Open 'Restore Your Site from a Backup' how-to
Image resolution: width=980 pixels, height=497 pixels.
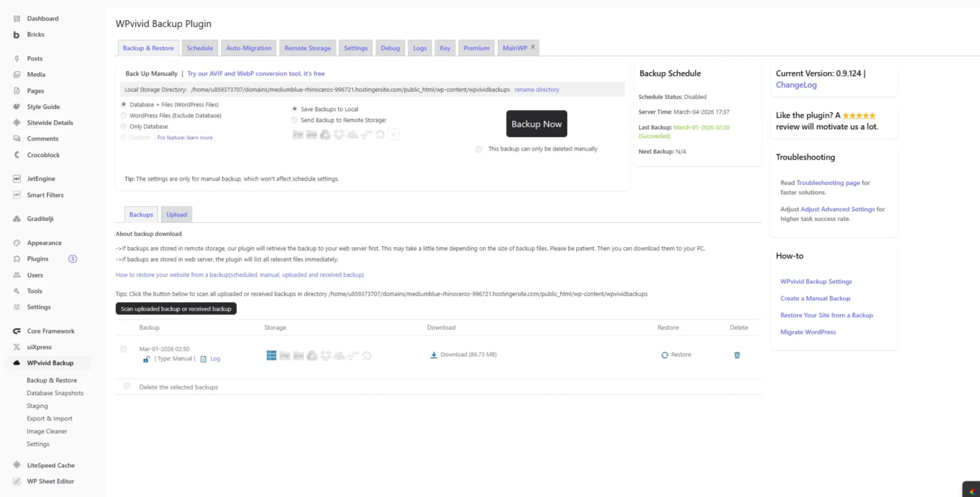coord(826,315)
